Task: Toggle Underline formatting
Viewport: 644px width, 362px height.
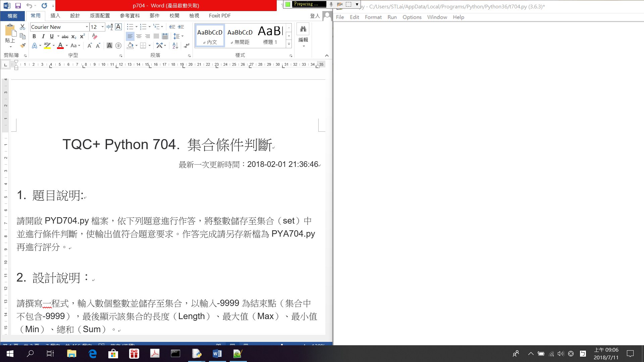Action: point(52,36)
